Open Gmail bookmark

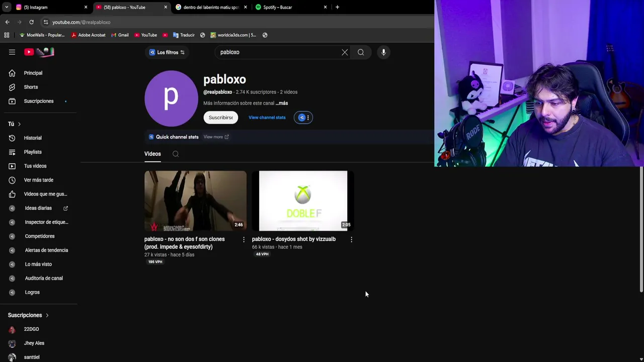(120, 35)
